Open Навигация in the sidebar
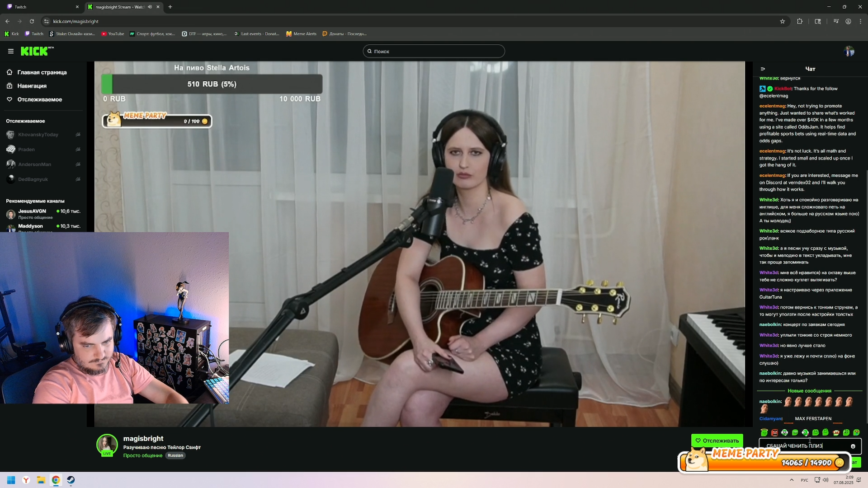This screenshot has height=488, width=868. click(x=32, y=86)
